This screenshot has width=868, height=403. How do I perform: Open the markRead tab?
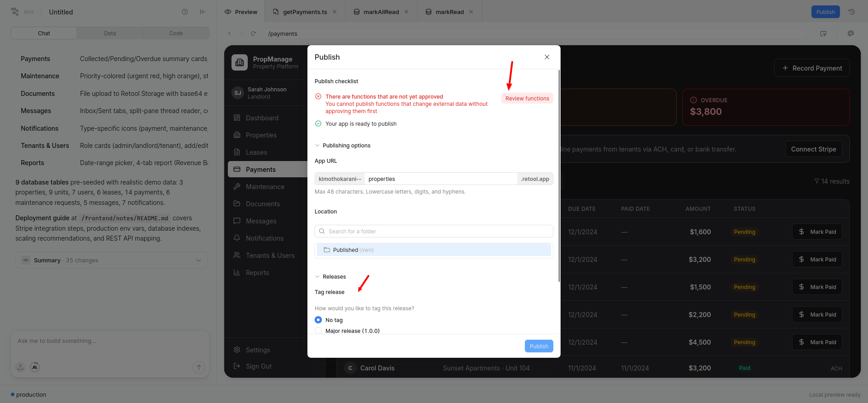pos(449,12)
